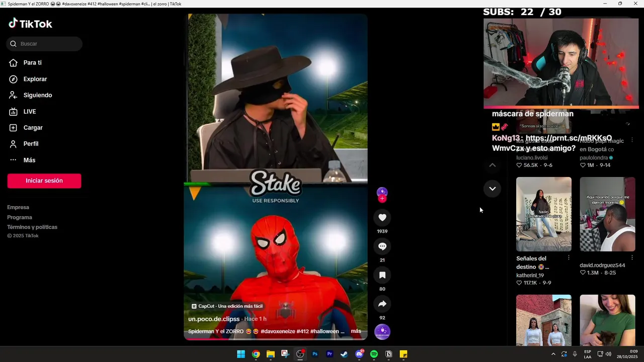Open paulolondra profile name
The height and width of the screenshot is (362, 644).
(594, 158)
